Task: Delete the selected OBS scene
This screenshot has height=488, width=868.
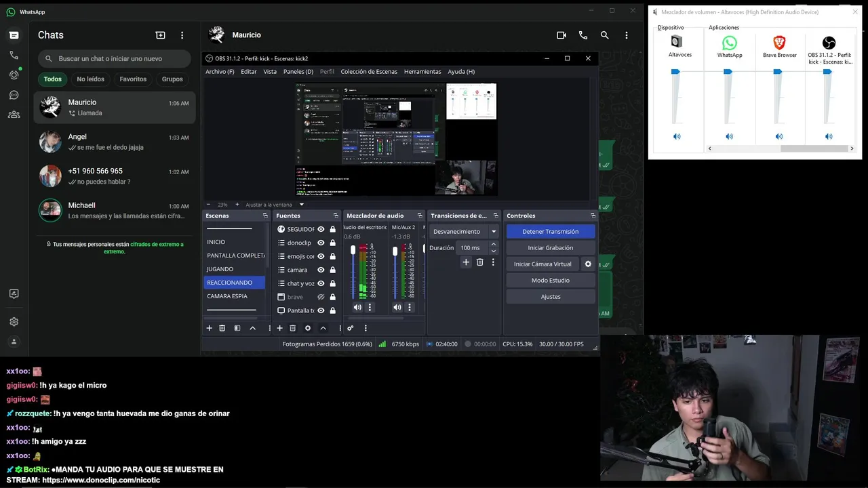Action: tap(222, 328)
